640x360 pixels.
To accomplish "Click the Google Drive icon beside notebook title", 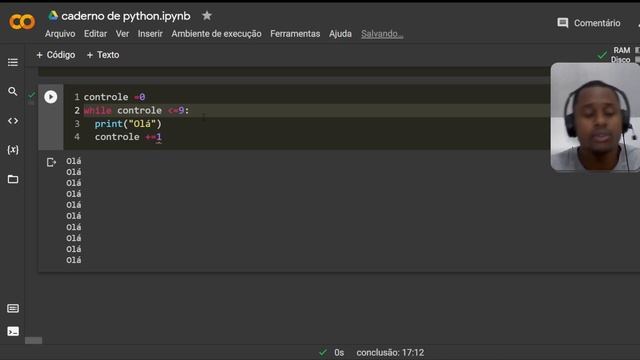I will pyautogui.click(x=53, y=16).
